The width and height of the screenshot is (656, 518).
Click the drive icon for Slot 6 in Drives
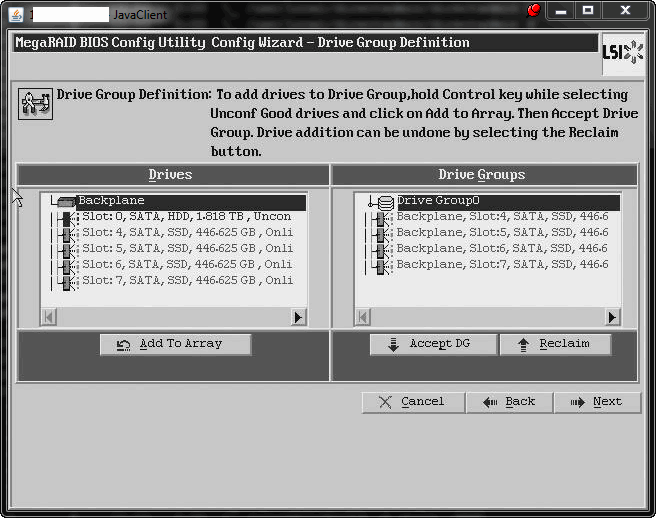coord(67,265)
